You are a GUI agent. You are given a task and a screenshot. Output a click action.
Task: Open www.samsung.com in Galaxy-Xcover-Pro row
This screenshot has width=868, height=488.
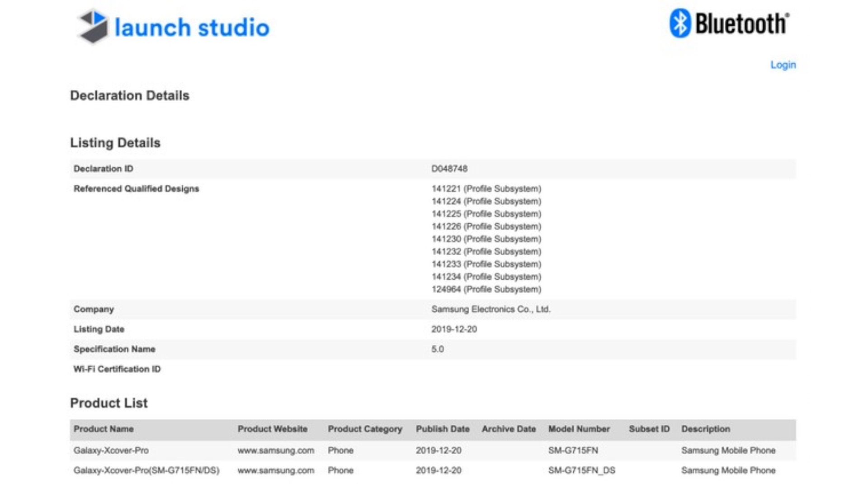click(276, 450)
